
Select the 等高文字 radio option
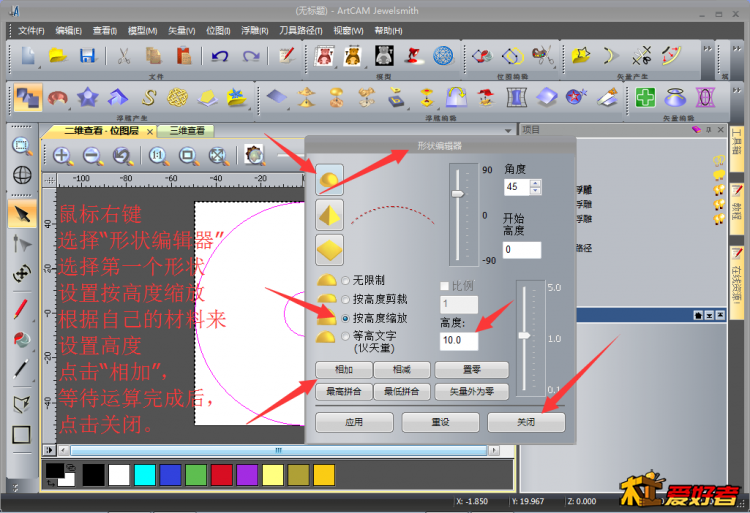pos(345,337)
